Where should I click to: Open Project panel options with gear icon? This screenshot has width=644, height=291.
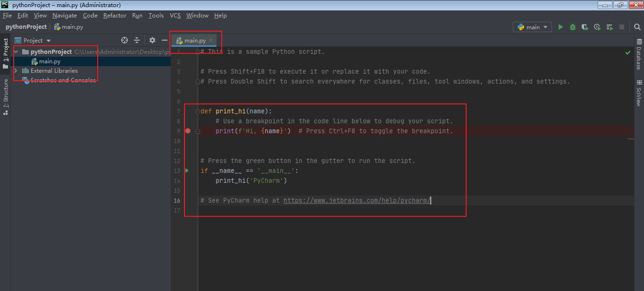[152, 41]
